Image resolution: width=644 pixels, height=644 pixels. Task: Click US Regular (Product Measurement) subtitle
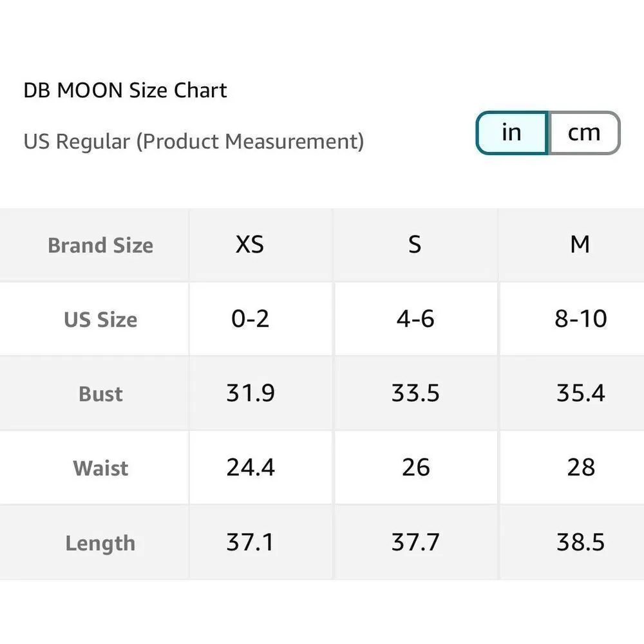[x=193, y=141]
